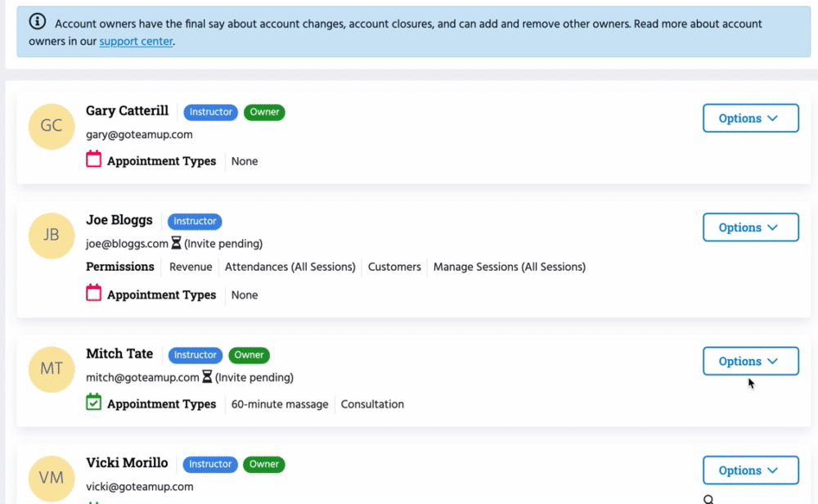
Task: Expand Options menu for Joe Bloggs
Action: pos(750,227)
